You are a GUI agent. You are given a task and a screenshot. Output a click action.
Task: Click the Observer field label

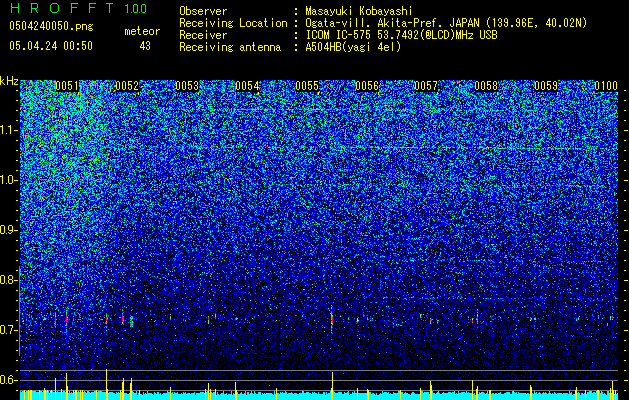[x=203, y=11]
